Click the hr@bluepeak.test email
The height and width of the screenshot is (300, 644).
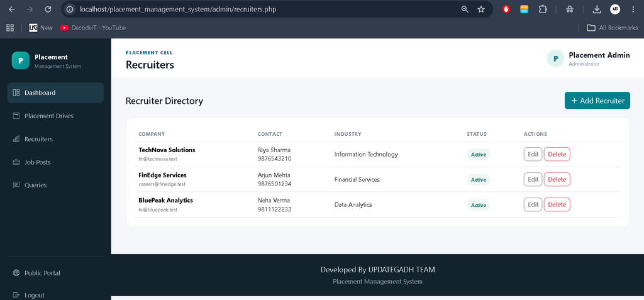click(x=158, y=209)
